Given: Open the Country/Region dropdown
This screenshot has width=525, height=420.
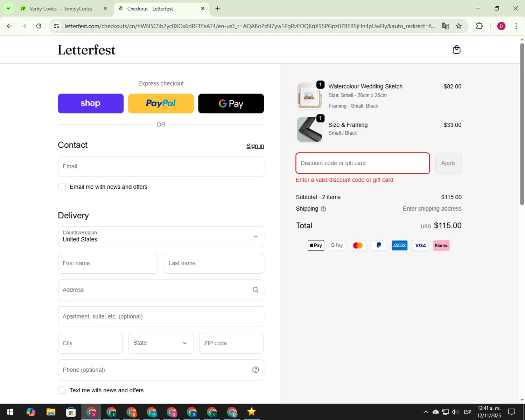Looking at the screenshot, I should (161, 237).
